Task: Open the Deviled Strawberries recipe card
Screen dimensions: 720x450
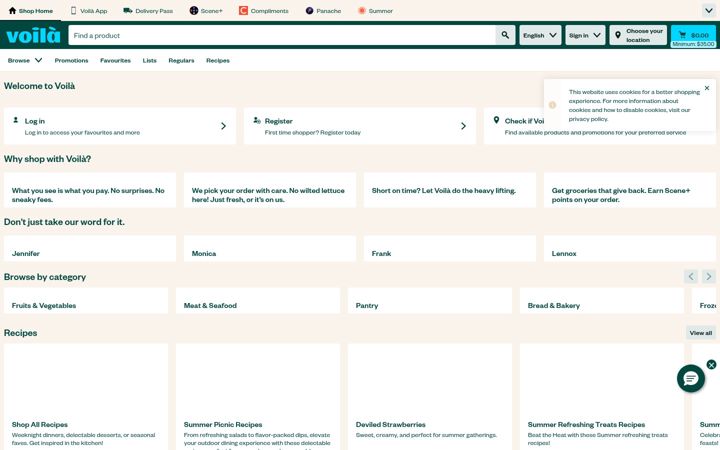Action: point(430,397)
